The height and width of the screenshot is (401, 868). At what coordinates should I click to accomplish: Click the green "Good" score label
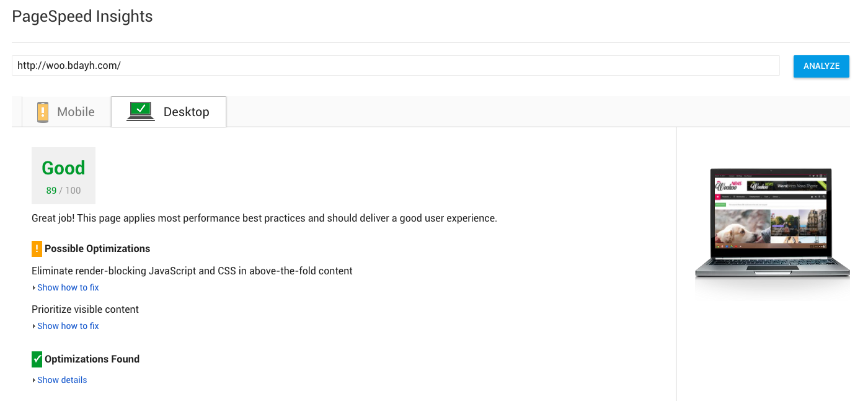coord(63,168)
